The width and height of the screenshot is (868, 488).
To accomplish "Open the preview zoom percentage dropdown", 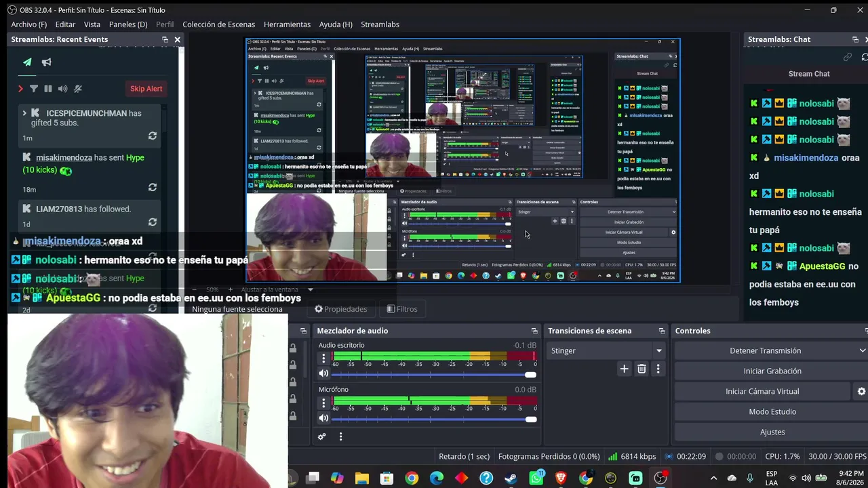I will [212, 289].
